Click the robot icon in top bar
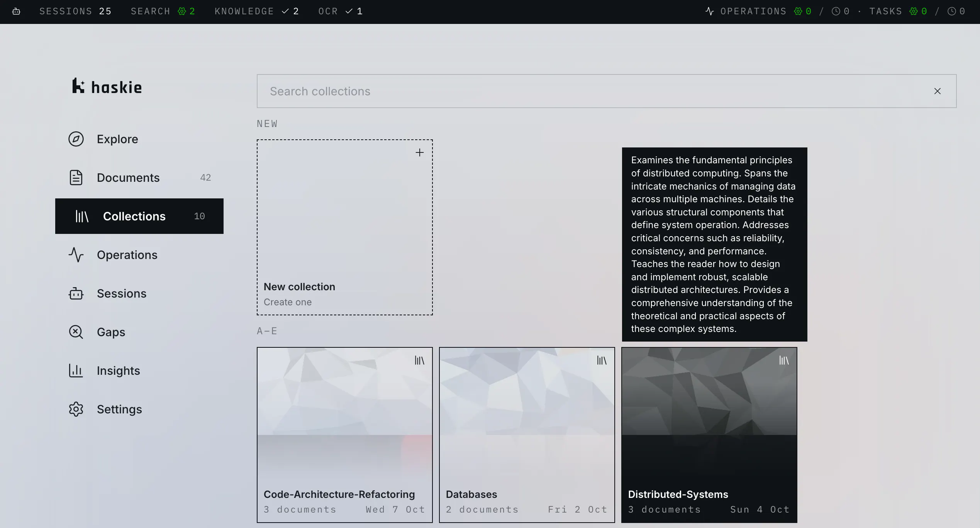The height and width of the screenshot is (528, 980). click(x=16, y=11)
